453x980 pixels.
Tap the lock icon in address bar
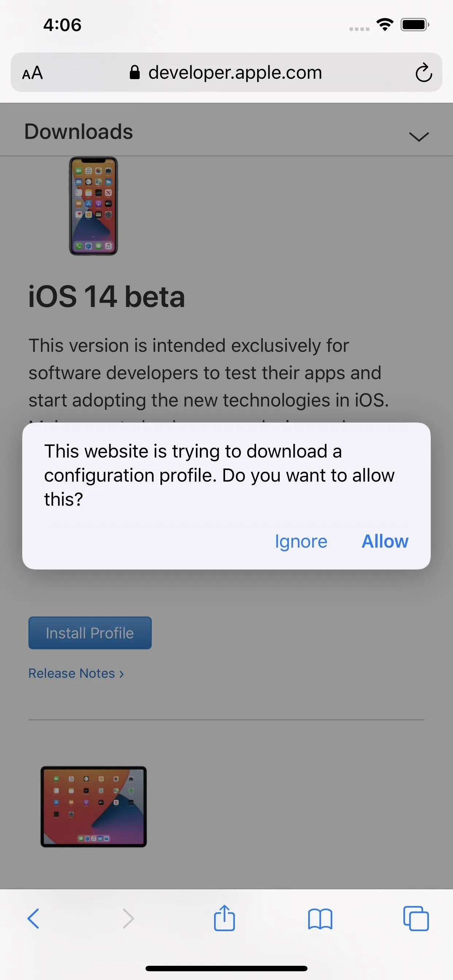(x=134, y=72)
